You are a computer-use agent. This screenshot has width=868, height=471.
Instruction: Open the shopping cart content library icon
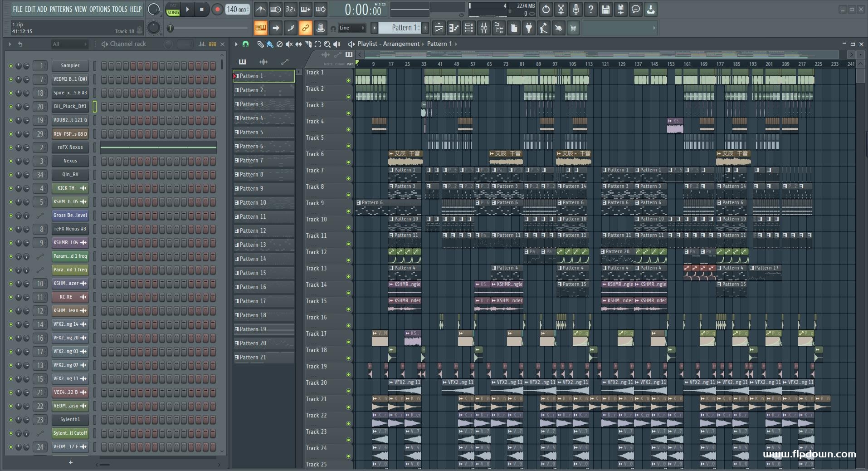click(573, 28)
